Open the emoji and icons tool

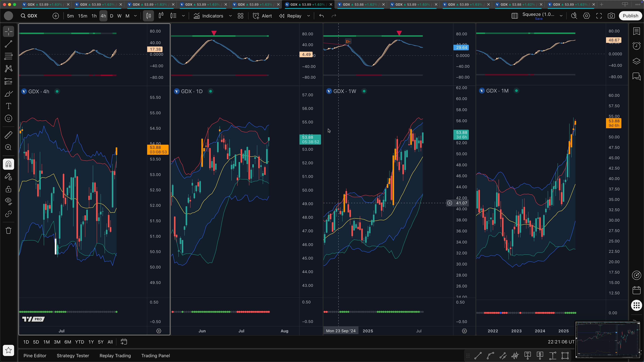pyautogui.click(x=9, y=118)
